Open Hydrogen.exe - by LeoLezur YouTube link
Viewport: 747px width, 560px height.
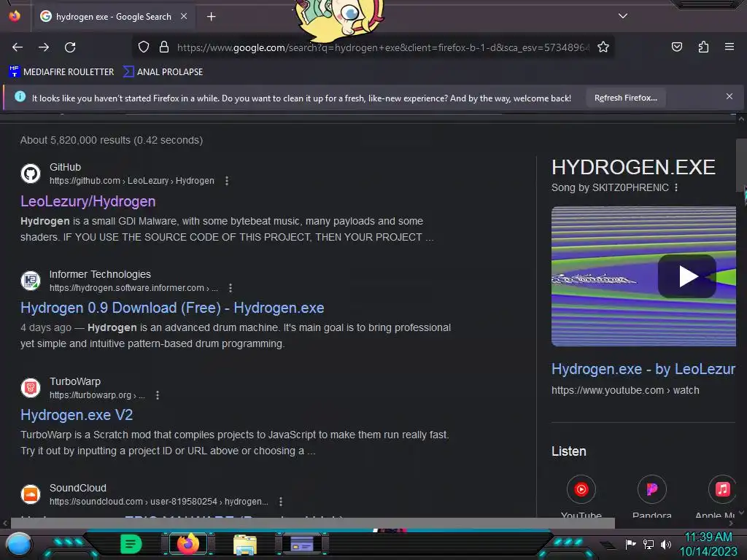point(643,369)
